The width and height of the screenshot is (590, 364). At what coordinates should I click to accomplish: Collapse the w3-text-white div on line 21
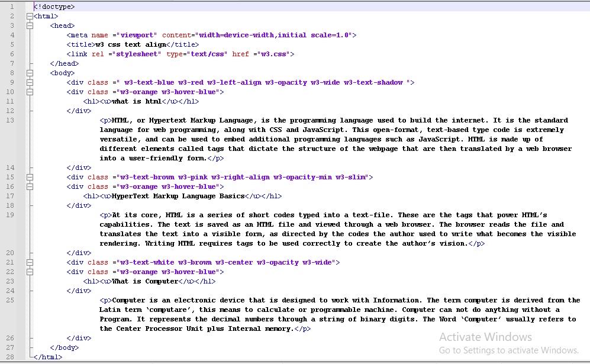click(29, 262)
